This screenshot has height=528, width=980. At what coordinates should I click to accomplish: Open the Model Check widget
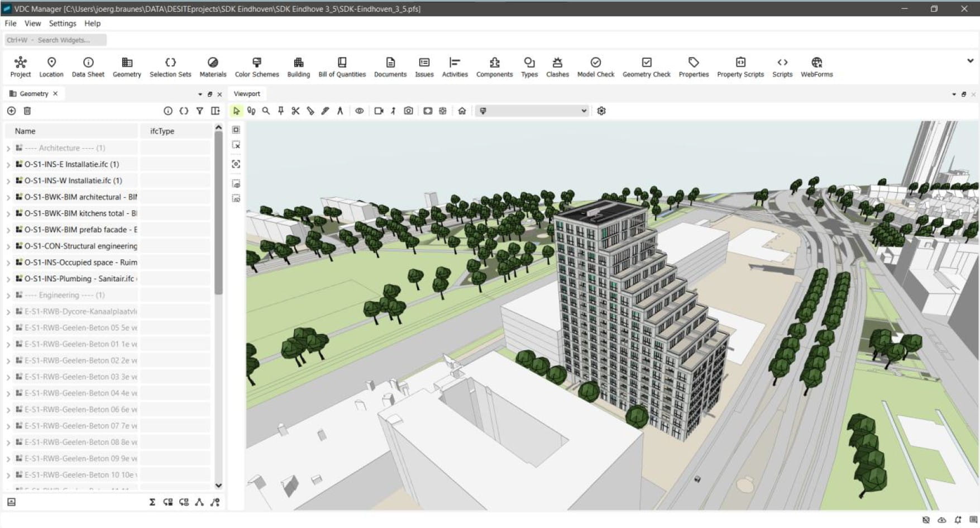point(595,67)
